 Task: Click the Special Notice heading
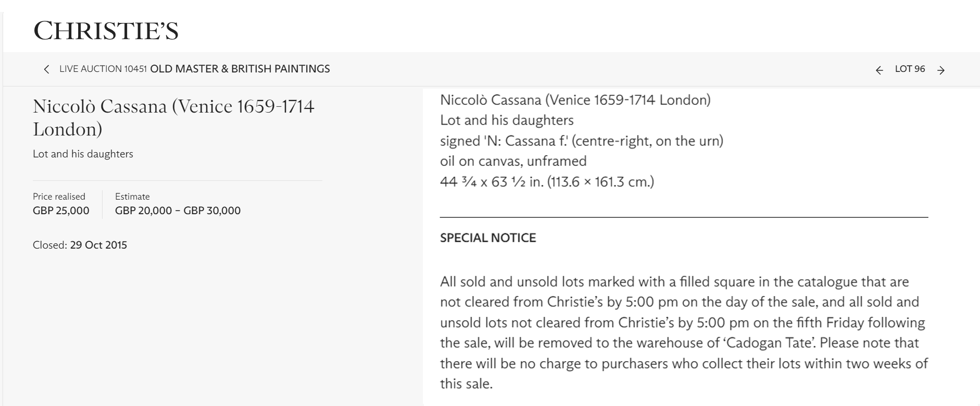pyautogui.click(x=488, y=238)
